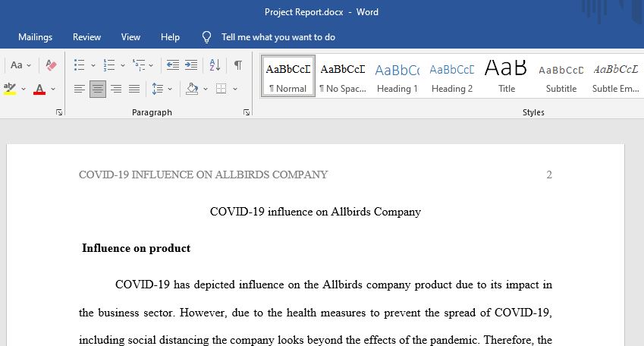This screenshot has width=644, height=346.
Task: Align text to the left
Action: (80, 89)
